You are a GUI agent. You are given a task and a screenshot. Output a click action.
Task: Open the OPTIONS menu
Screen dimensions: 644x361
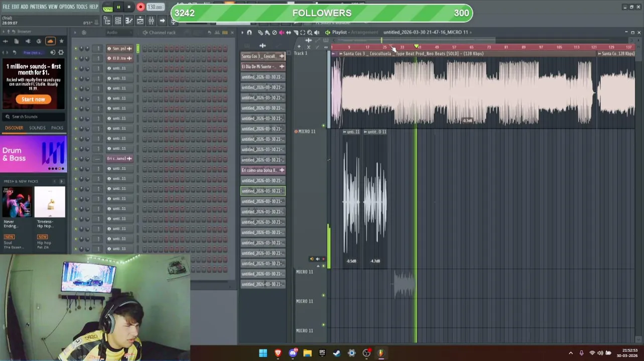point(67,7)
